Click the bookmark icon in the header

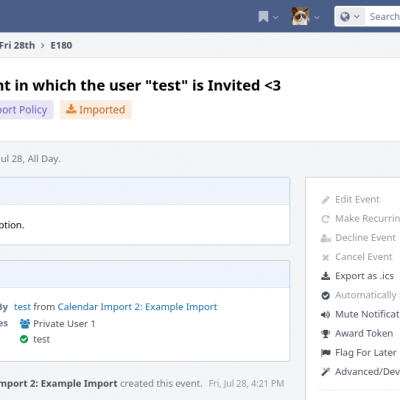pyautogui.click(x=263, y=17)
